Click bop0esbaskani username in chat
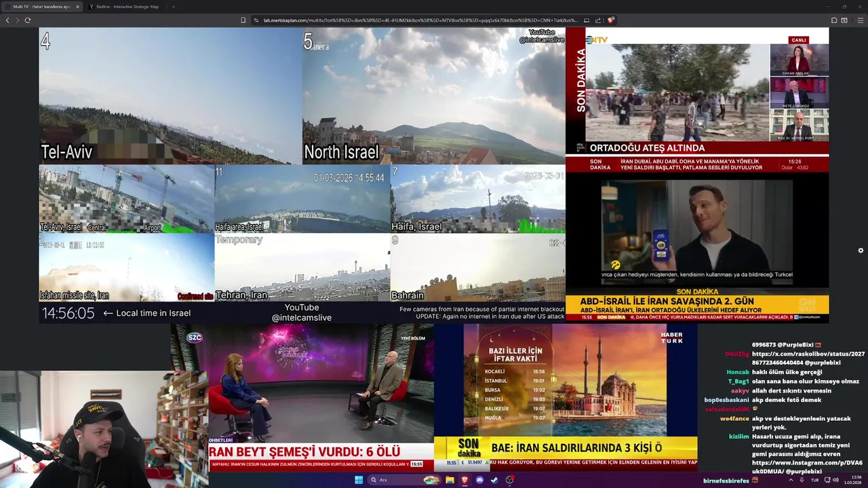Image resolution: width=868 pixels, height=488 pixels. point(726,400)
